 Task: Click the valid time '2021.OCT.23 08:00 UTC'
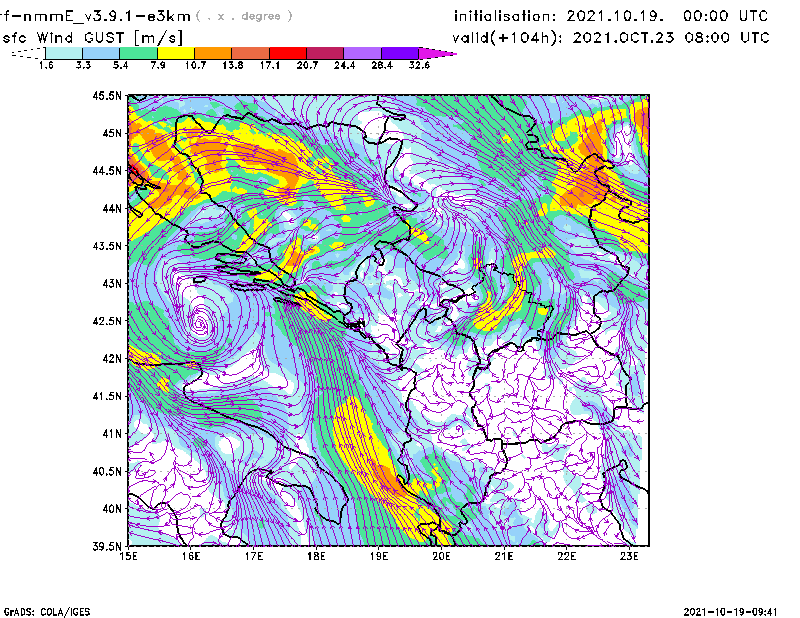[x=671, y=37]
